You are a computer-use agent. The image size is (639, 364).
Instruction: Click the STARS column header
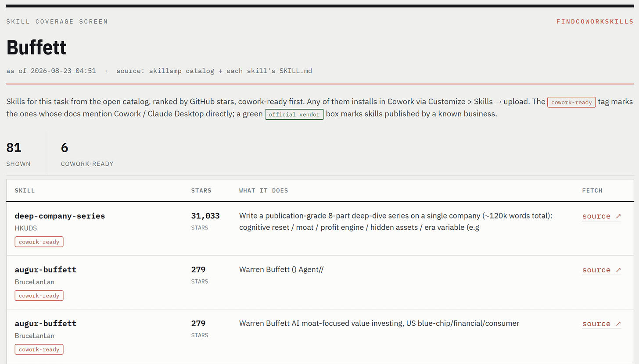coord(201,190)
